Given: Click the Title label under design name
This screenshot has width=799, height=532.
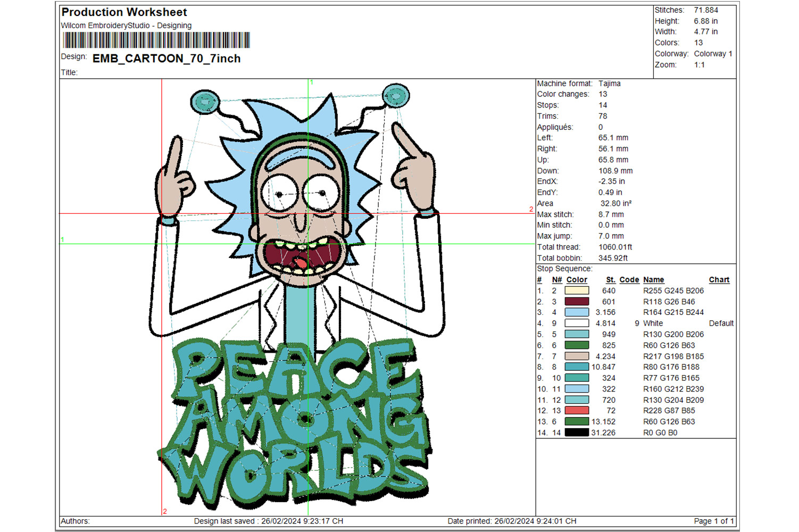Looking at the screenshot, I should click(x=69, y=72).
